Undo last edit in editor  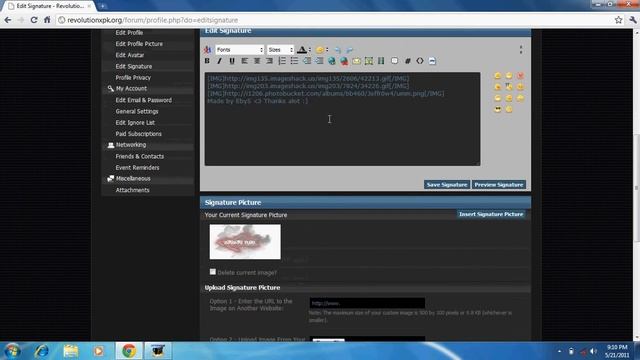(338, 50)
